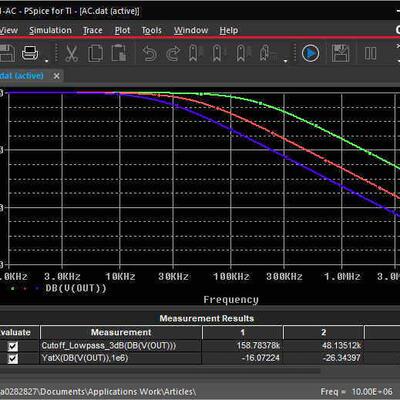Click the red trace symbol in the legend

tap(25, 288)
